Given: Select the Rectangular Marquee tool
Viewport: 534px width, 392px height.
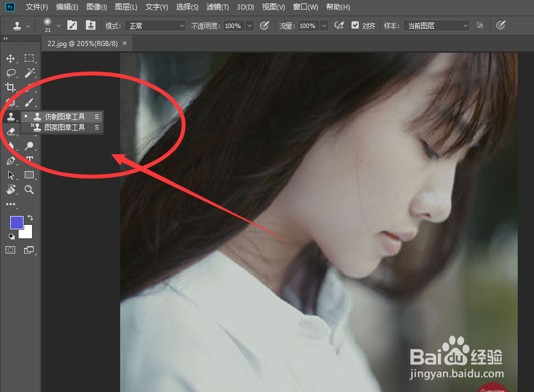Looking at the screenshot, I should tap(29, 58).
